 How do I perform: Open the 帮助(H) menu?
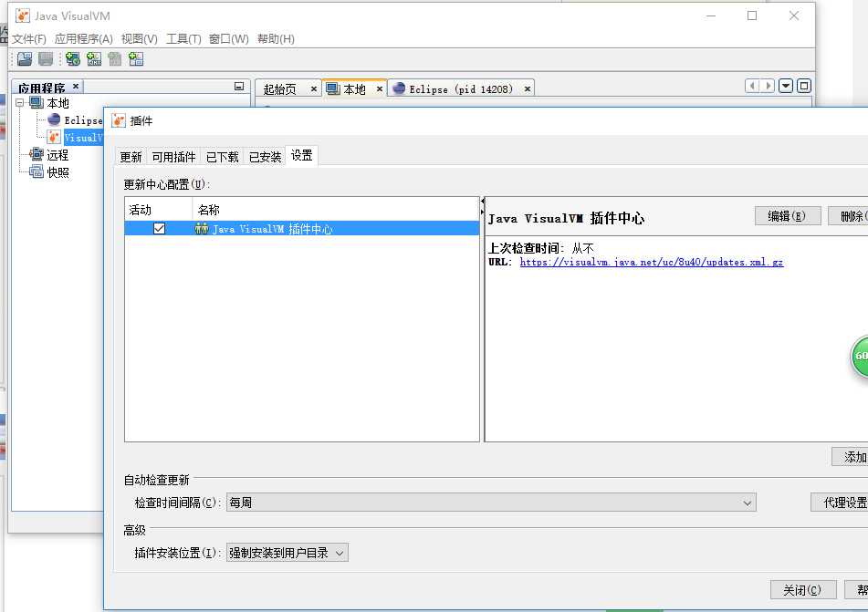click(276, 38)
